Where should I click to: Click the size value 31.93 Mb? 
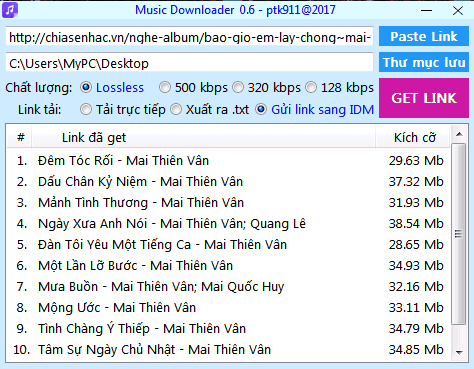416,203
